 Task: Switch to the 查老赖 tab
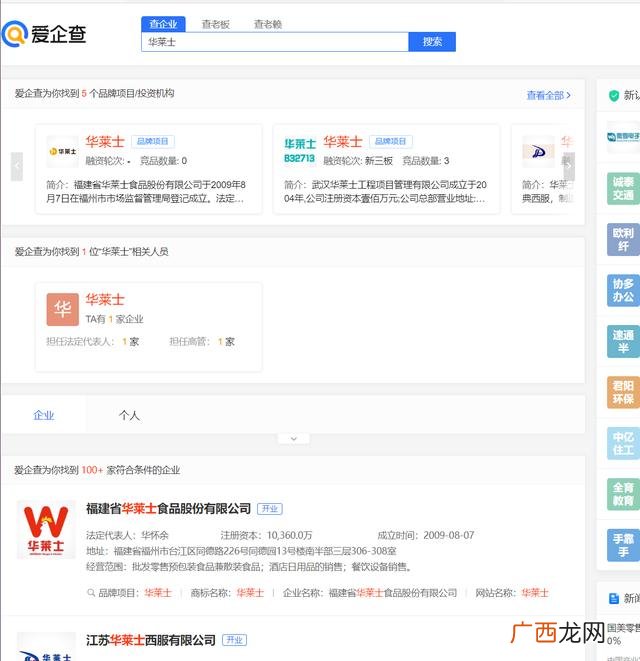[x=268, y=24]
